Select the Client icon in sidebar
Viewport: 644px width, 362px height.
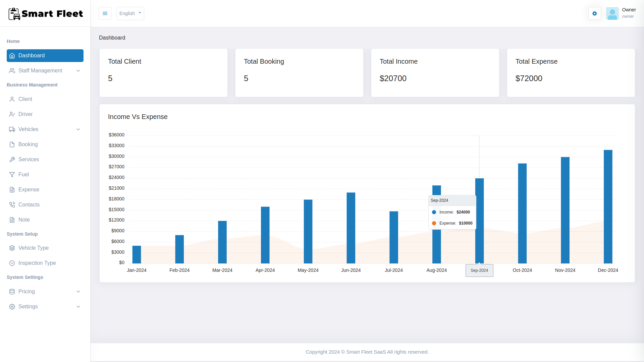tap(12, 99)
